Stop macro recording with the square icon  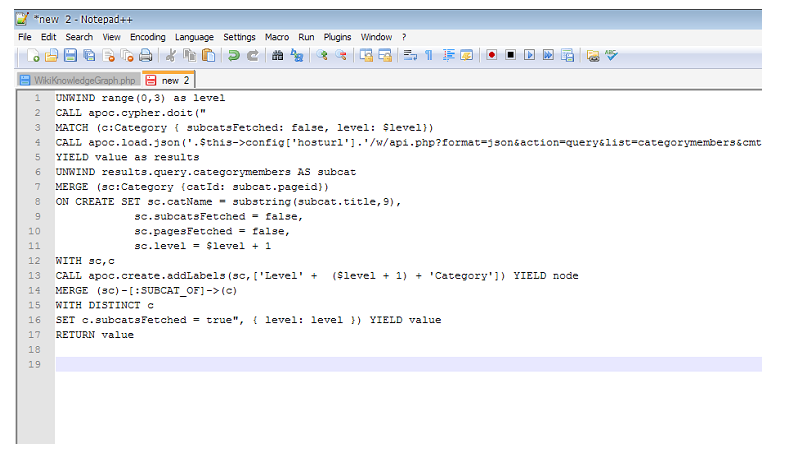pos(511,56)
